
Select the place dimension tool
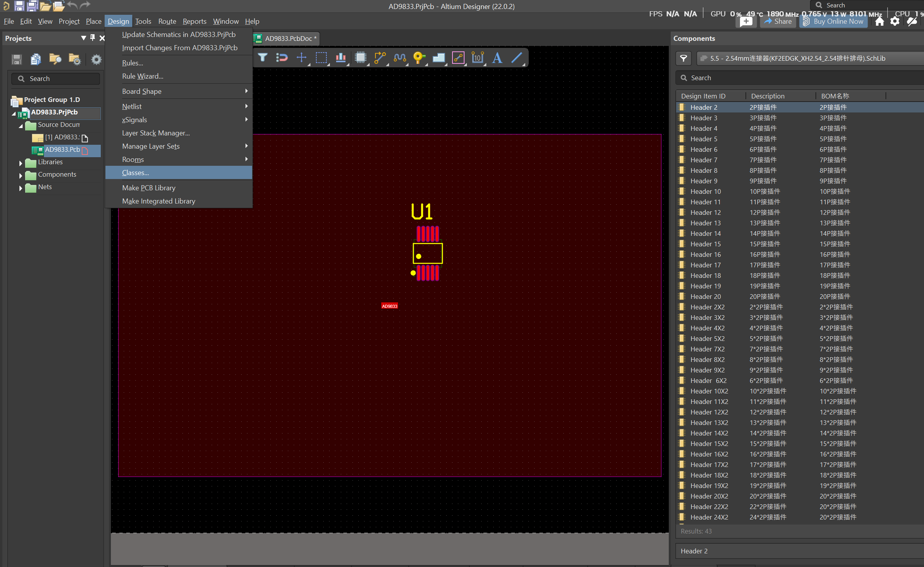[x=477, y=58]
